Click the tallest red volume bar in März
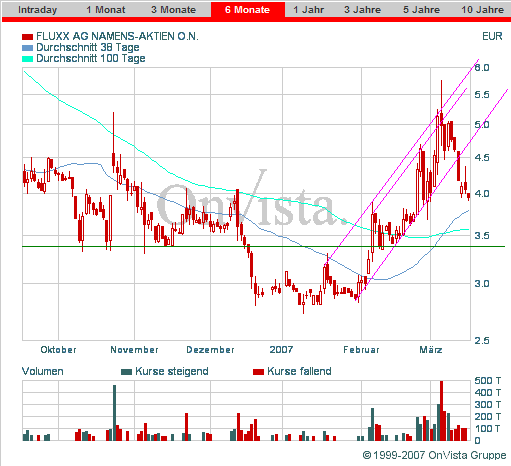Screen dimensions: 511x466 pyautogui.click(x=441, y=411)
